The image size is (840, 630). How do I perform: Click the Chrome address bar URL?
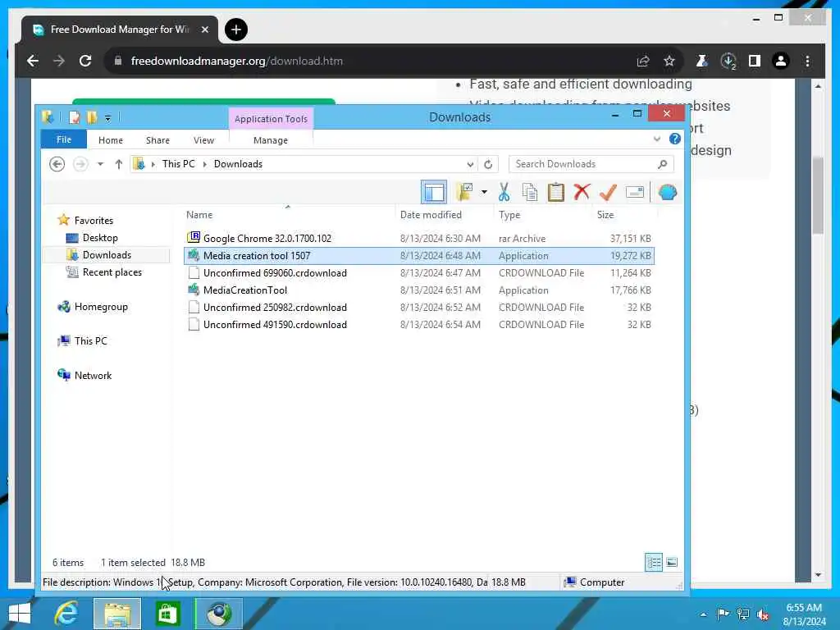pyautogui.click(x=237, y=61)
